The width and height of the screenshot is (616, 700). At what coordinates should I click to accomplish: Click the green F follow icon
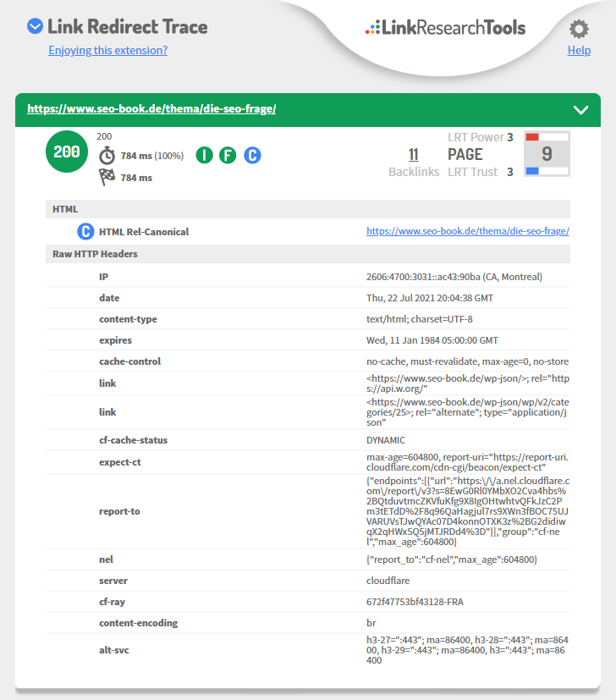click(x=228, y=155)
